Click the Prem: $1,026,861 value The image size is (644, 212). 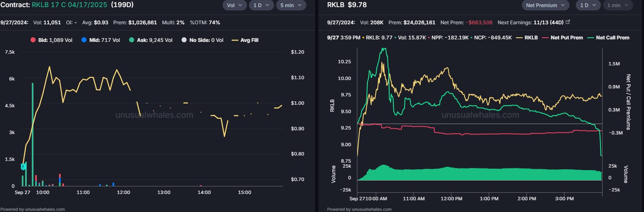tap(135, 22)
